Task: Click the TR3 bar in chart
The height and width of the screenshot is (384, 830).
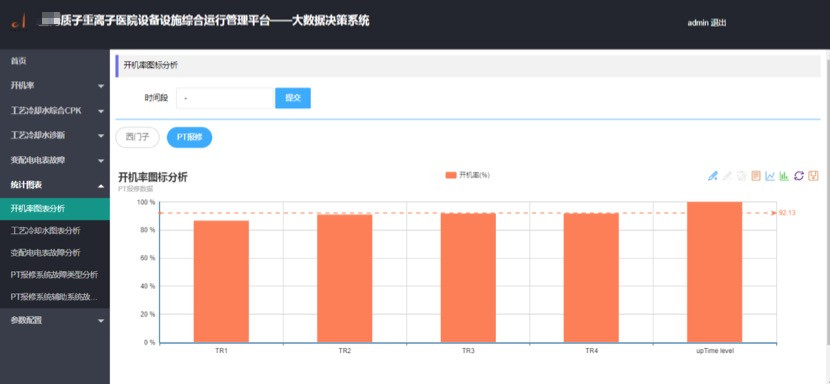Action: point(468,278)
